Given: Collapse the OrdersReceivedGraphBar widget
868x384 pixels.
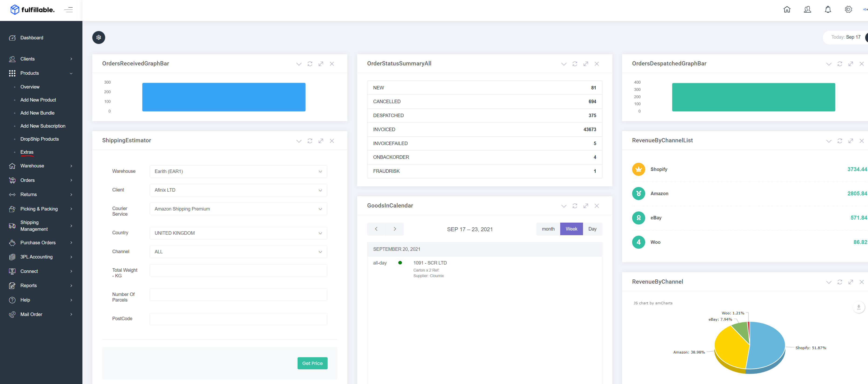Looking at the screenshot, I should click(299, 64).
